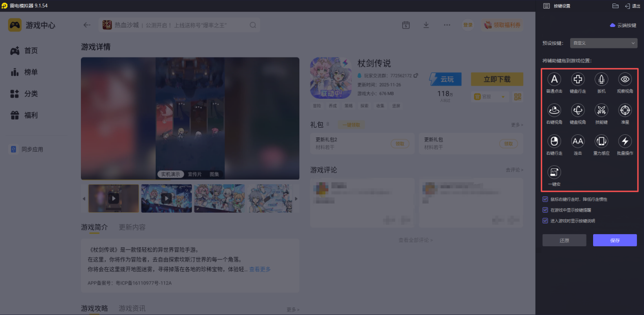
Task: Play the first video thumbnail below the preview
Action: coord(113,198)
